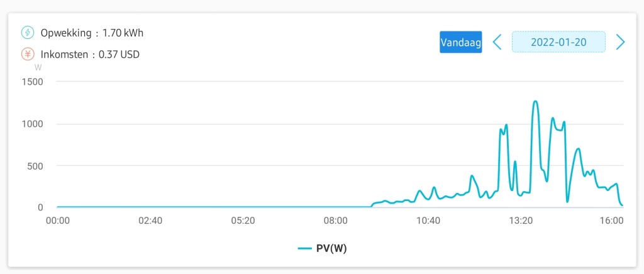
Task: Click the highest peak near 1250 W
Action: pyautogui.click(x=535, y=101)
